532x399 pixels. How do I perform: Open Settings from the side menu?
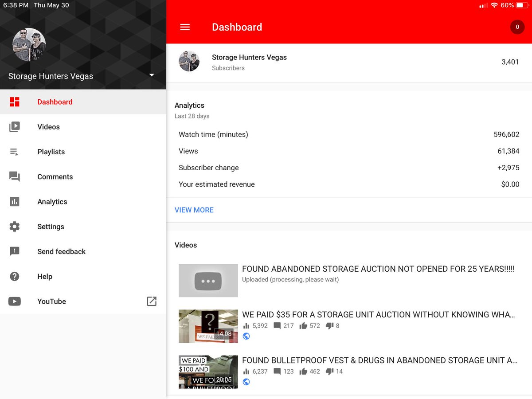[83, 227]
